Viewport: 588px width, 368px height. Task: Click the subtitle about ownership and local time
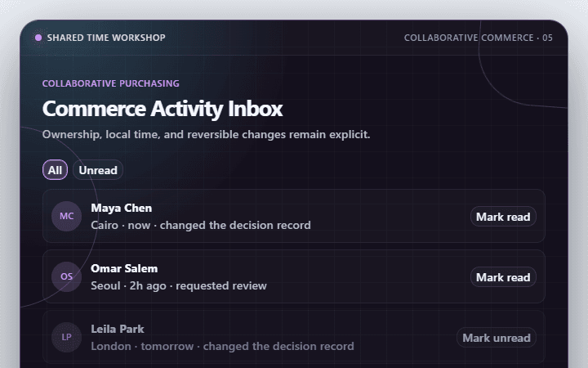[207, 134]
